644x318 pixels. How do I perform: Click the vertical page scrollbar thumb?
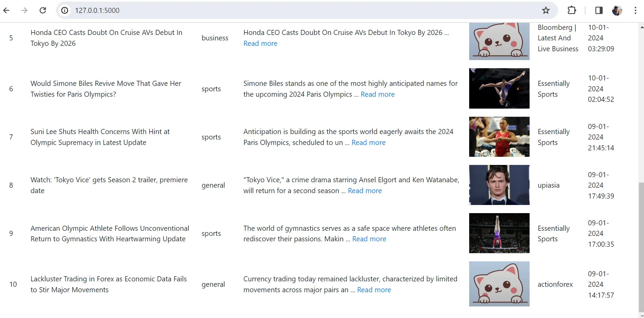coord(641,247)
